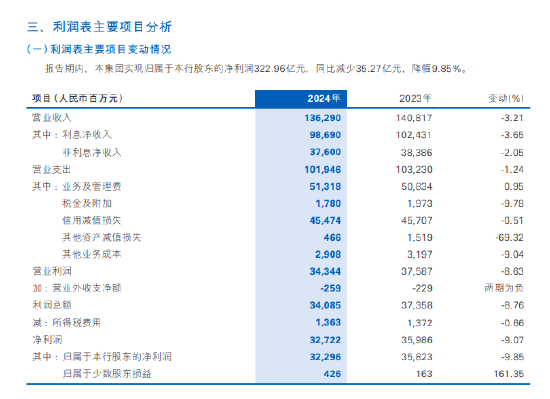This screenshot has width=550, height=399.
Task: Click the value 98,690
Action: (x=325, y=135)
